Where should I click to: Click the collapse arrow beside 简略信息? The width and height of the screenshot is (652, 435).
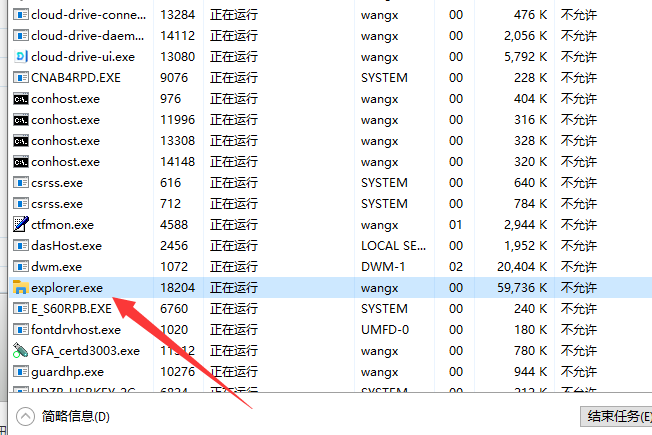coord(24,416)
